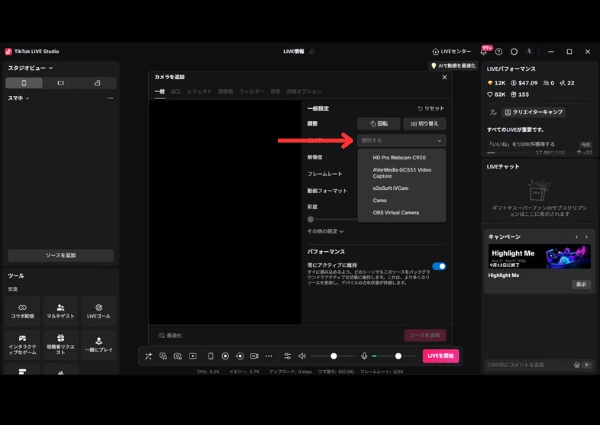
Task: Click edit icon next to LIVE情報
Action: coord(312,52)
